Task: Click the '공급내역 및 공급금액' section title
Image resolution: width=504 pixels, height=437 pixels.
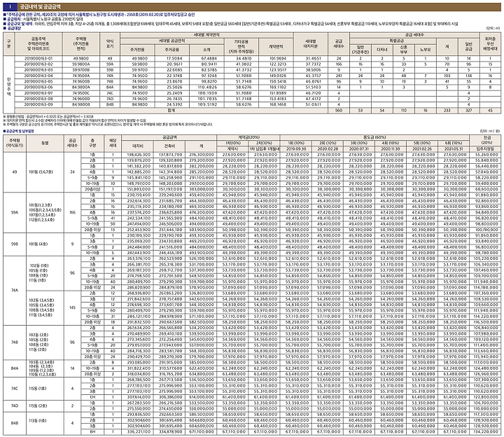Action: pyautogui.click(x=40, y=6)
